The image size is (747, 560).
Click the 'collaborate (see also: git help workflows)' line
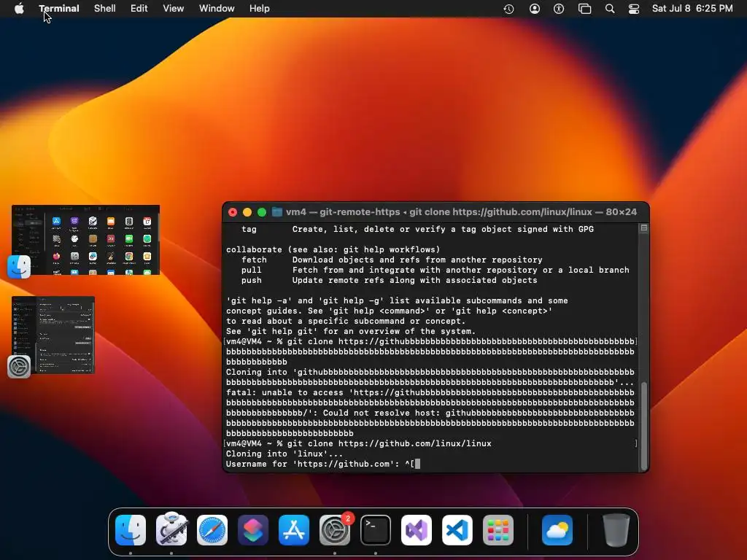(x=333, y=249)
